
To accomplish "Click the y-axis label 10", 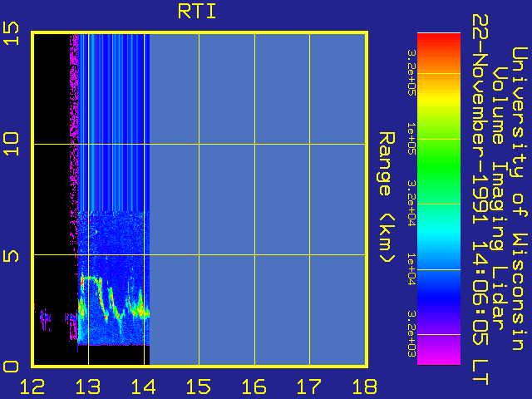I will 11,144.
